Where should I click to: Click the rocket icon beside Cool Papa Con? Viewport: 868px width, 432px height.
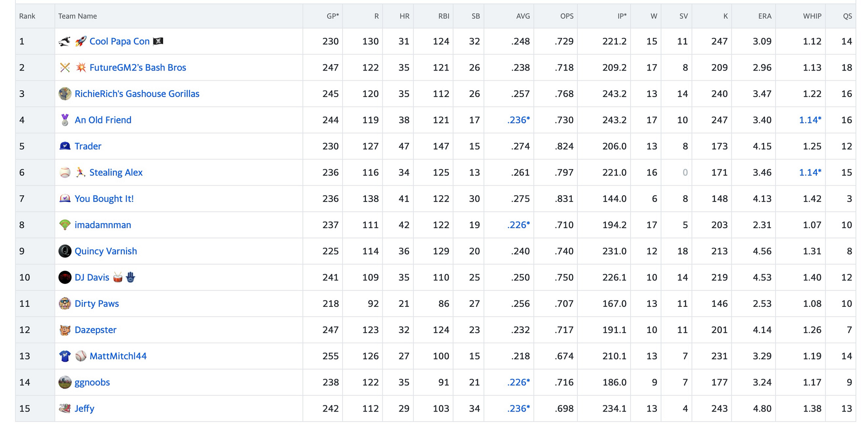tap(80, 42)
